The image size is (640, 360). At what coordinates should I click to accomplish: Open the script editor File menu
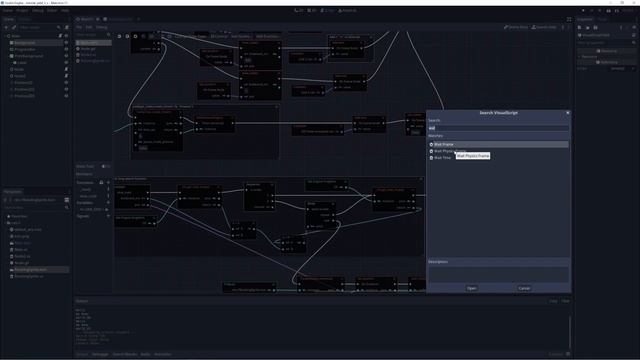click(x=79, y=27)
